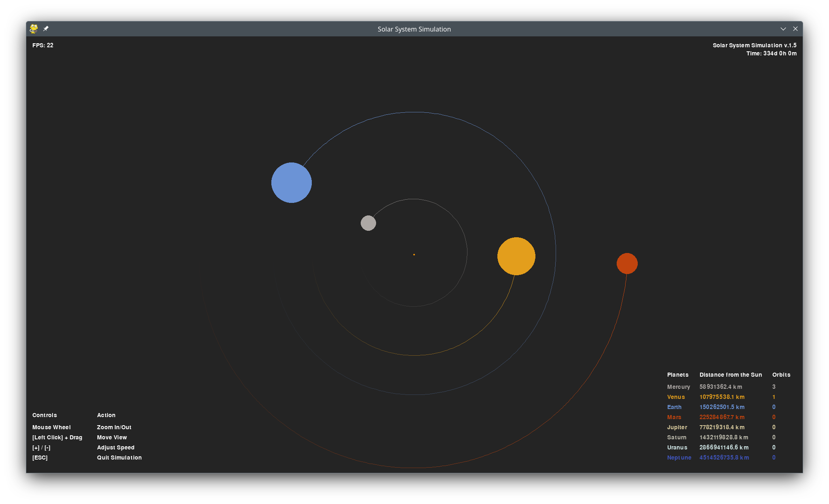The width and height of the screenshot is (829, 504).
Task: Click the Adjust Speed label
Action: [116, 447]
